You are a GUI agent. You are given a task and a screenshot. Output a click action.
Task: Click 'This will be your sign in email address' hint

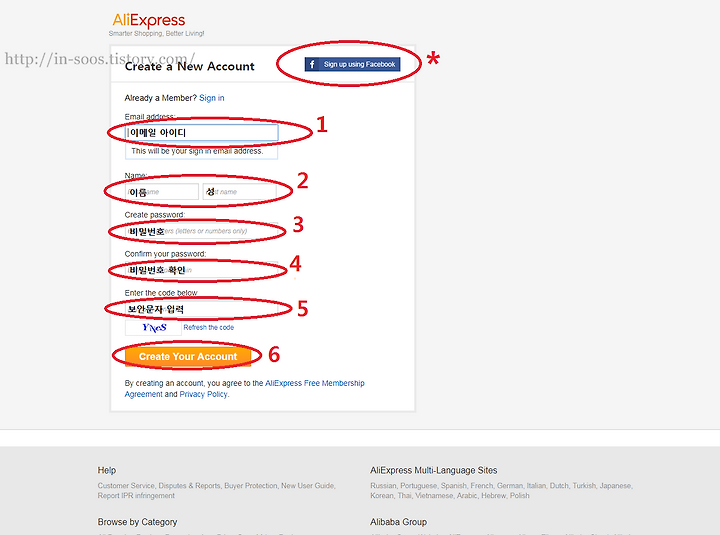pyautogui.click(x=197, y=151)
